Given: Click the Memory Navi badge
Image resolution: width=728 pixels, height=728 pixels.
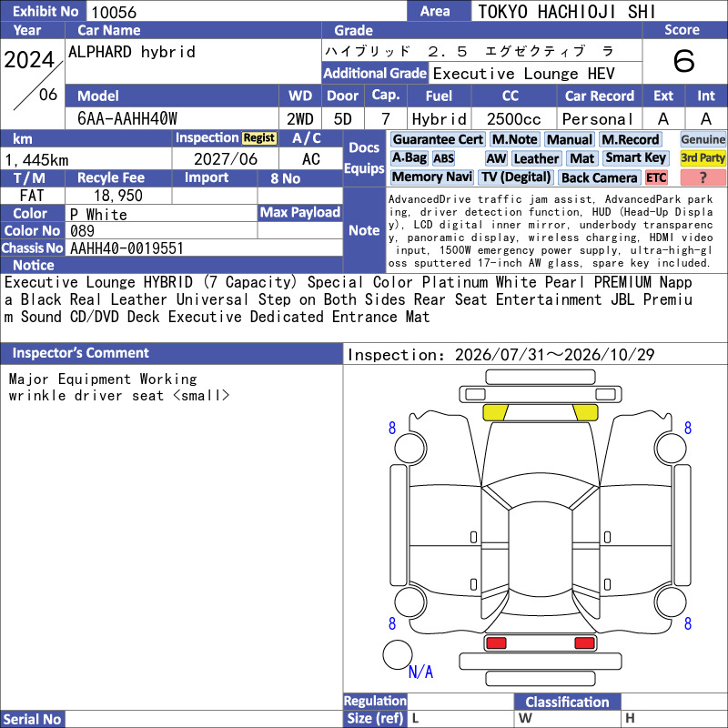Looking at the screenshot, I should [x=431, y=177].
